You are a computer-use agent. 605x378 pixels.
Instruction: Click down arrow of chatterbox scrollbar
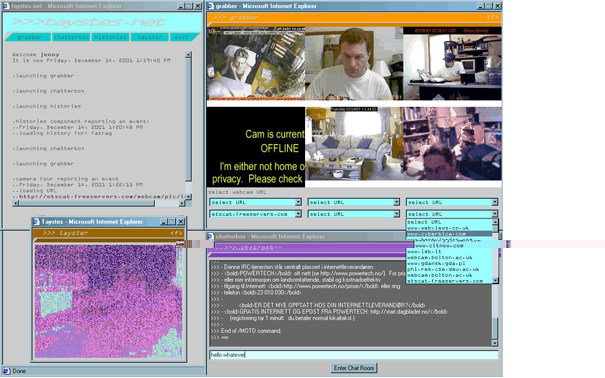coord(495,343)
